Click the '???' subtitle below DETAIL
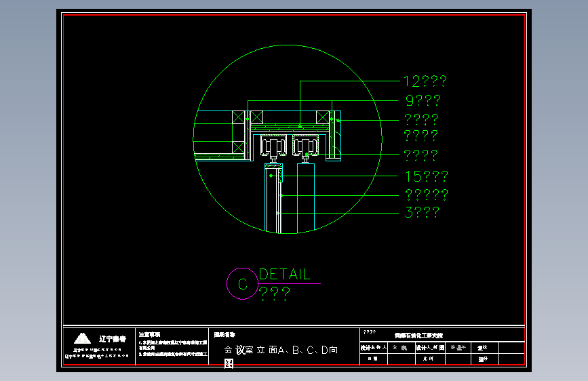Image resolution: width=588 pixels, height=381 pixels. click(x=275, y=294)
